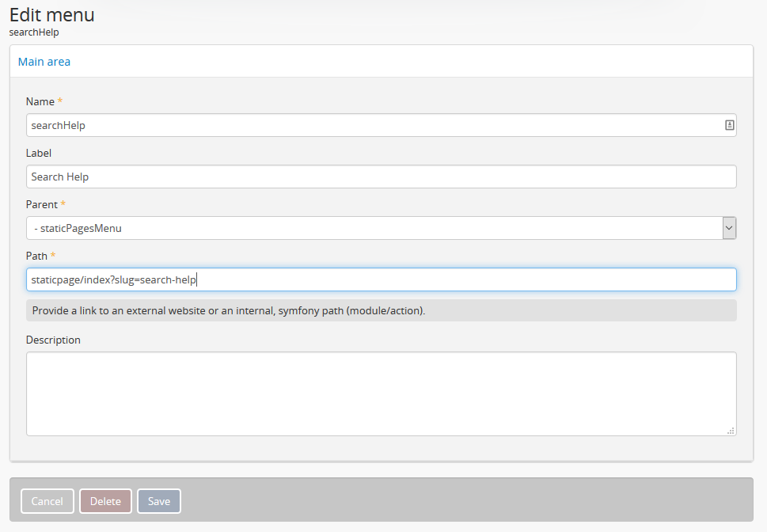
Task: Save the menu changes
Action: (159, 501)
